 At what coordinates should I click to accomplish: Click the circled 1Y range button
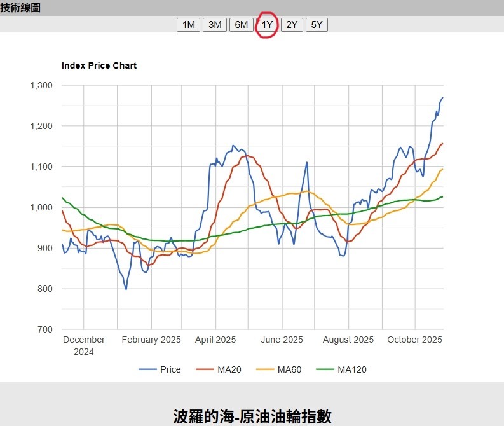pos(268,25)
